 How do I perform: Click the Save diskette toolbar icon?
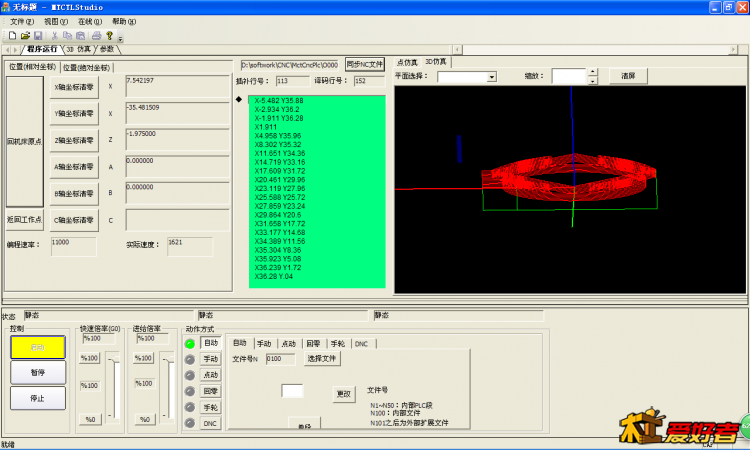38,35
